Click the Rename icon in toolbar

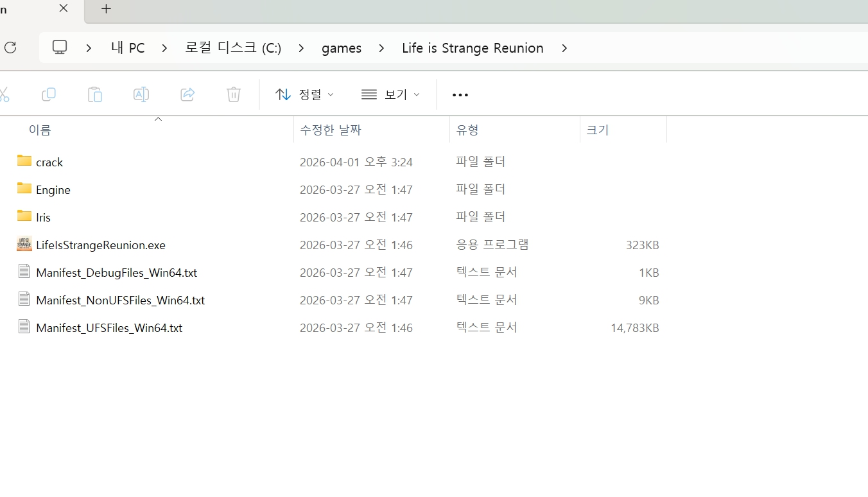tap(141, 95)
